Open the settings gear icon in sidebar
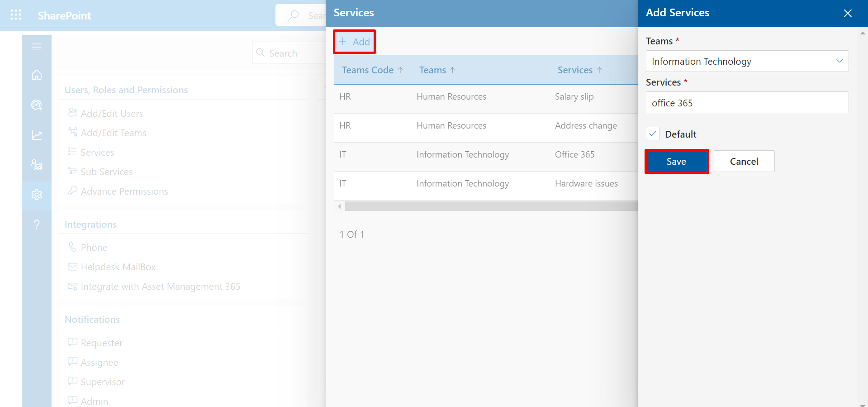This screenshot has height=407, width=868. click(x=37, y=195)
